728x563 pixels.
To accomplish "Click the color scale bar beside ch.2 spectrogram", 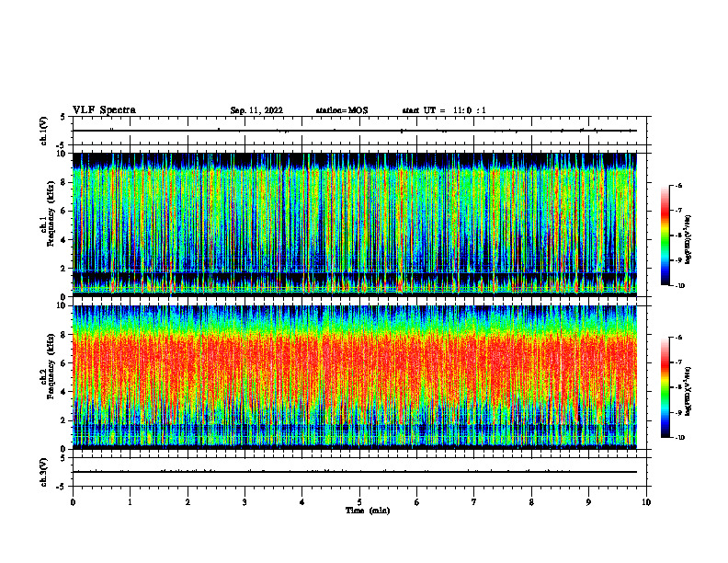I will click(x=665, y=387).
